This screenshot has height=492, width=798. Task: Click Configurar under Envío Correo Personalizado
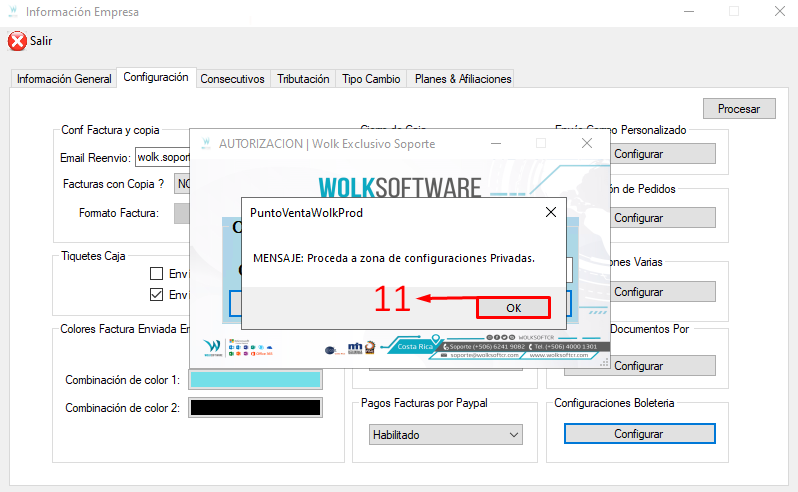coord(662,154)
